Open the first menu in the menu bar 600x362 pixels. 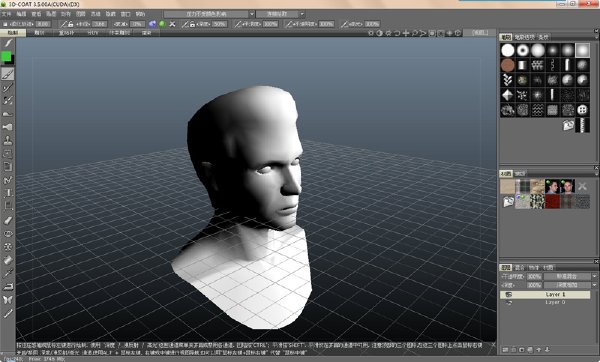click(6, 14)
